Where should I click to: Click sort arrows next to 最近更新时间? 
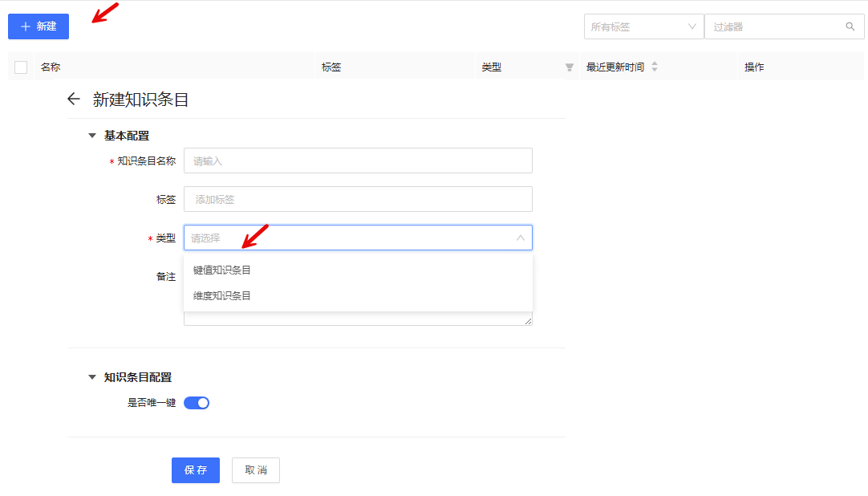(655, 67)
